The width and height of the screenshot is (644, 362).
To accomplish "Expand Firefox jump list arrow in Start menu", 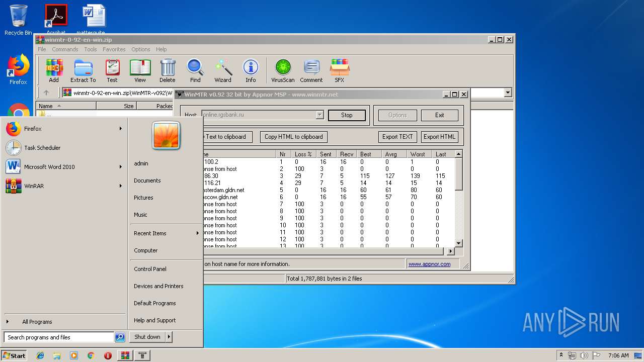I will click(x=121, y=129).
